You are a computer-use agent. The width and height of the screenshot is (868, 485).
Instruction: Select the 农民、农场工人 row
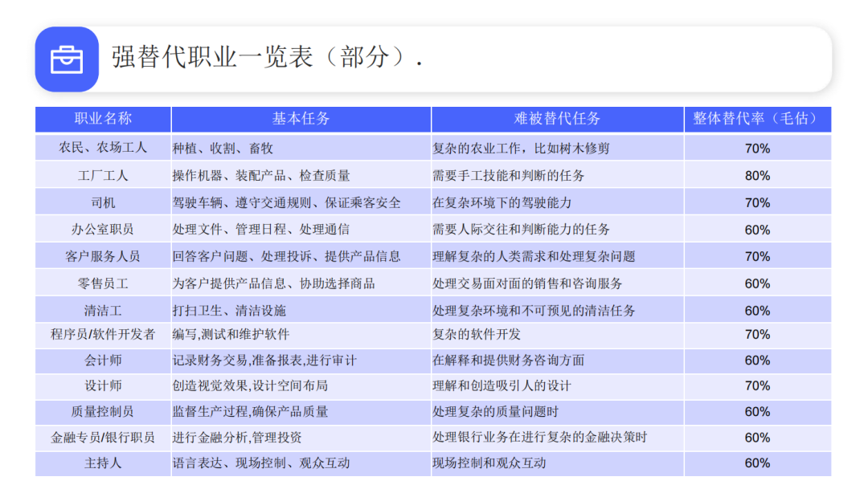tap(102, 148)
